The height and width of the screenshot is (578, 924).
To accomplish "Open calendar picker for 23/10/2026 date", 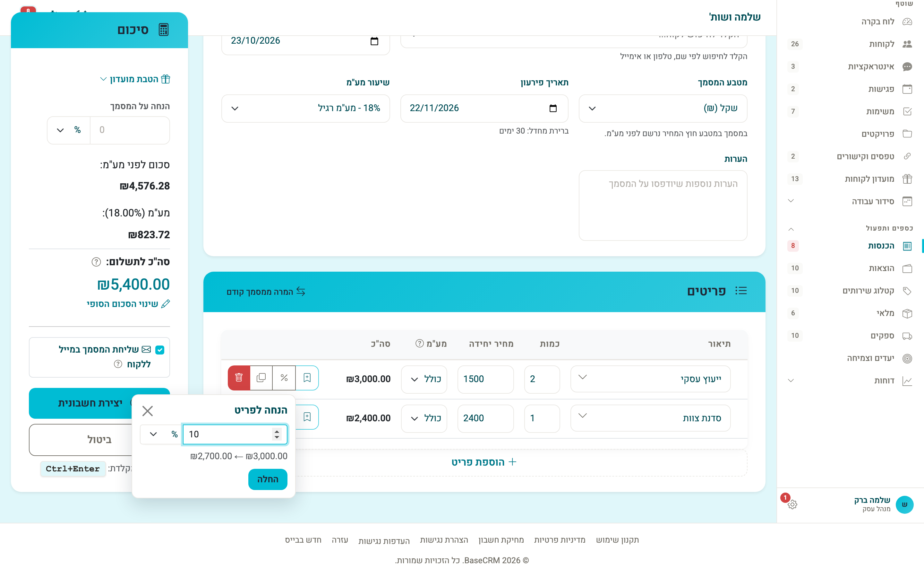I will pos(374,41).
